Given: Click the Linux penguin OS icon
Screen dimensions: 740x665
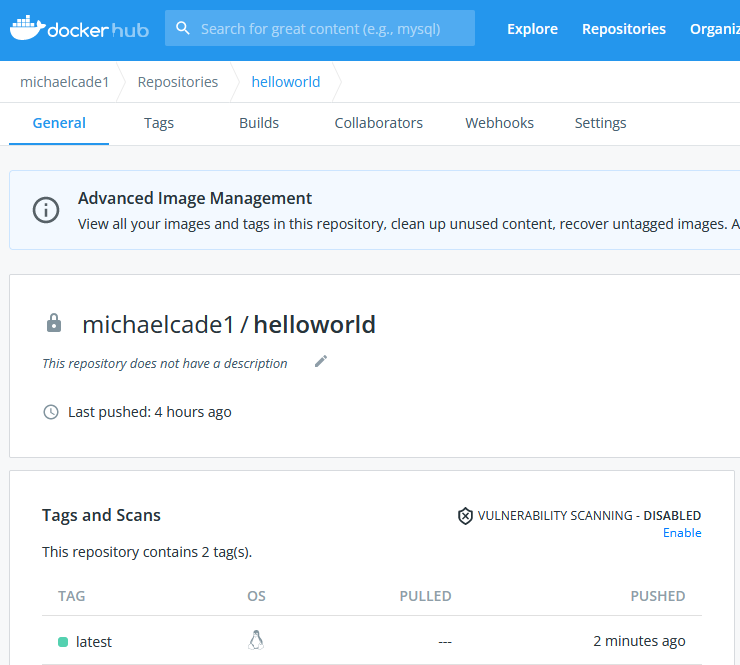Looking at the screenshot, I should point(256,641).
